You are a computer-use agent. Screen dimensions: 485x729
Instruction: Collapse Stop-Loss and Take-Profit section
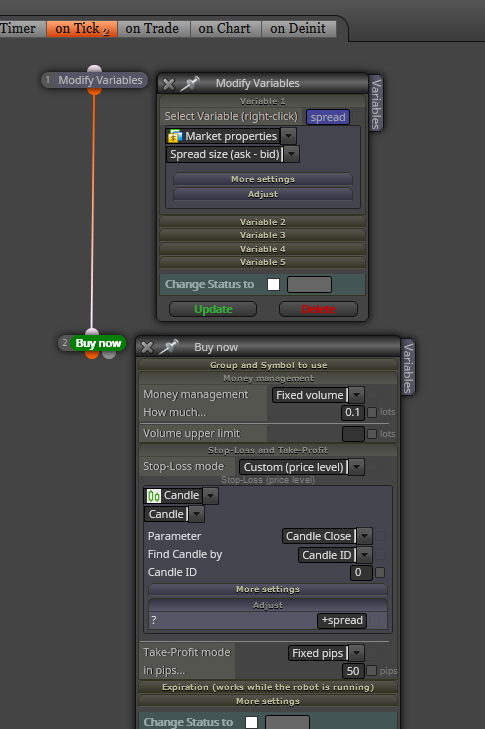[268, 450]
